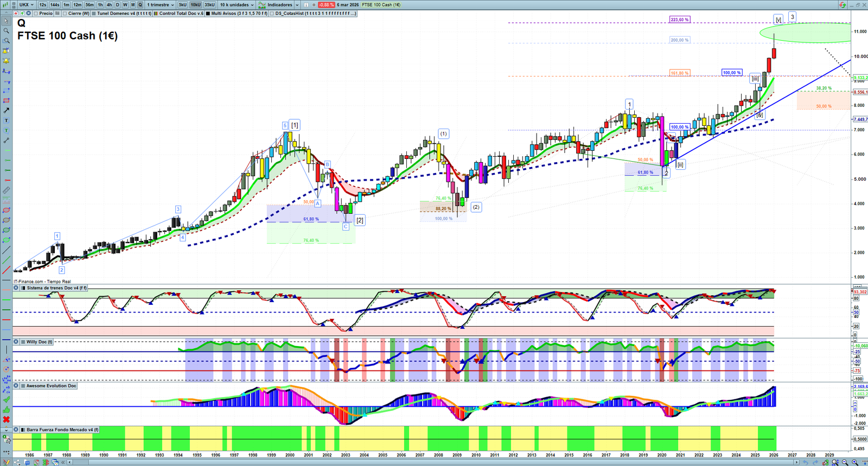Open the 1 trimestre timeframe dropdown
This screenshot has width=868, height=466.
tap(161, 5)
